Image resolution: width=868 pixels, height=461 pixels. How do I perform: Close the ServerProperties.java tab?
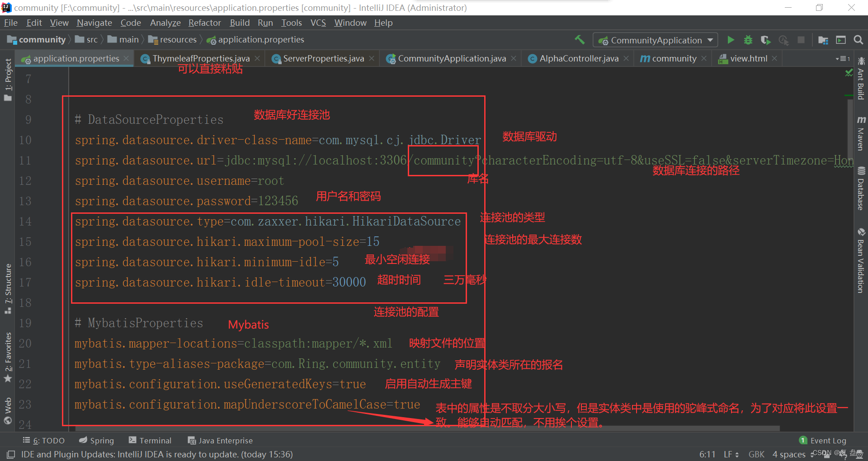(x=372, y=58)
